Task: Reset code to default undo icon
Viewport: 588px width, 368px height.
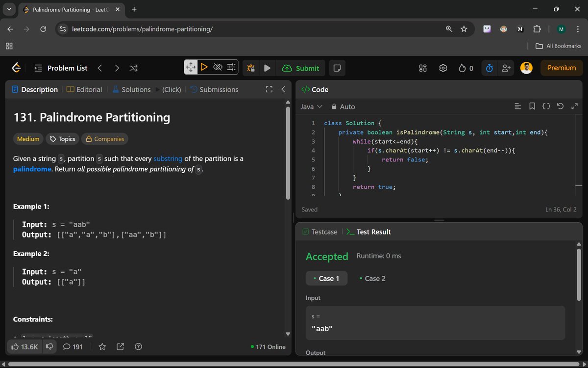Action: click(561, 106)
